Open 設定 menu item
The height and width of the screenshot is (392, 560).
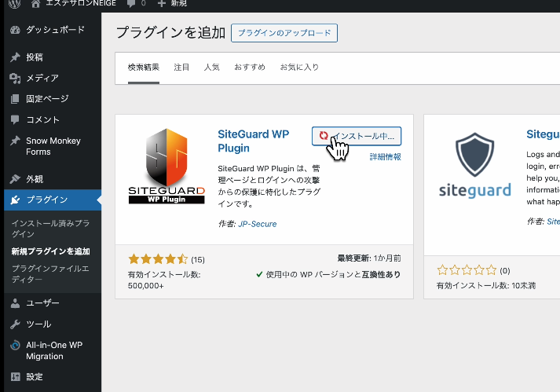pos(35,376)
